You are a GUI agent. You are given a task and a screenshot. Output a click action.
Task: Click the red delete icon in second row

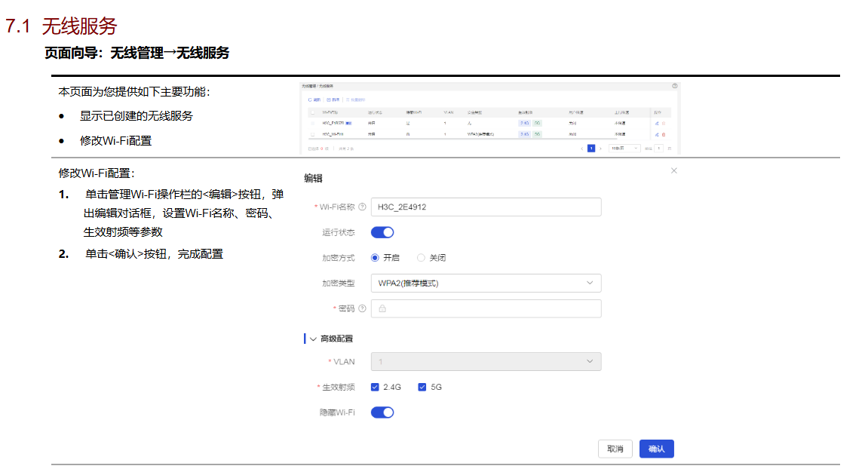click(x=664, y=134)
